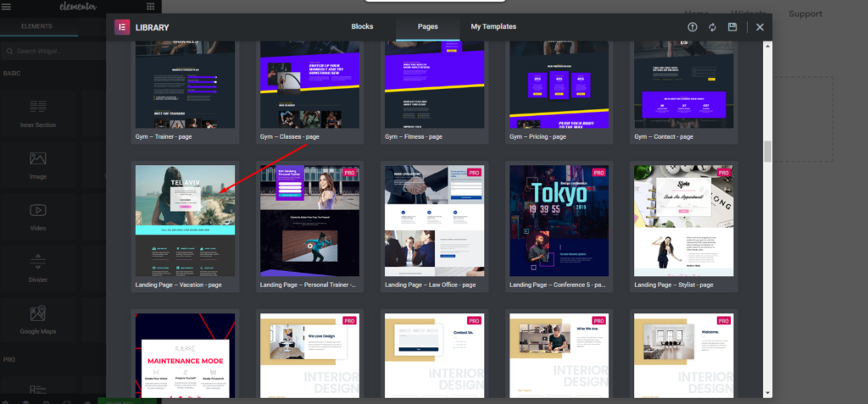Viewport: 868px width, 404px height.
Task: Open the Gym Trainer page template thumbnail
Action: point(185,84)
